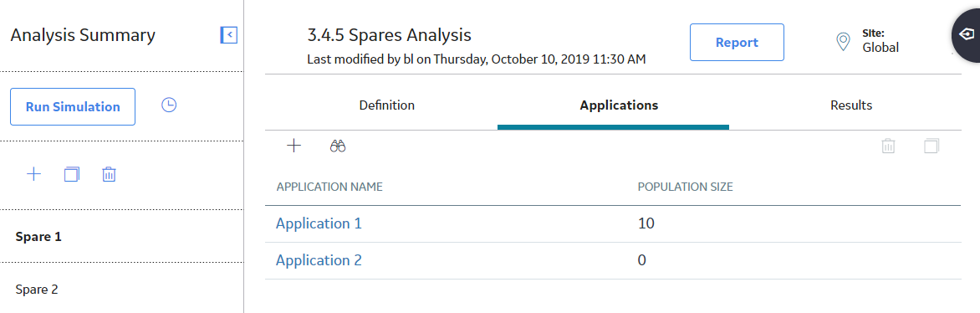
Task: Add a new spare with plus icon
Action: (x=33, y=174)
